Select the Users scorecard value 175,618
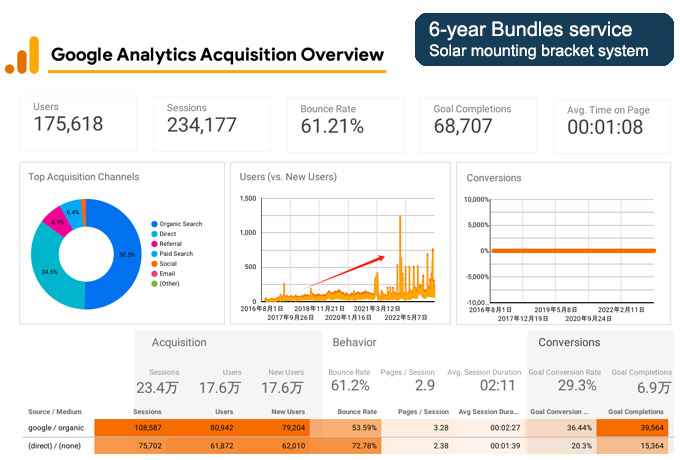 pos(69,124)
